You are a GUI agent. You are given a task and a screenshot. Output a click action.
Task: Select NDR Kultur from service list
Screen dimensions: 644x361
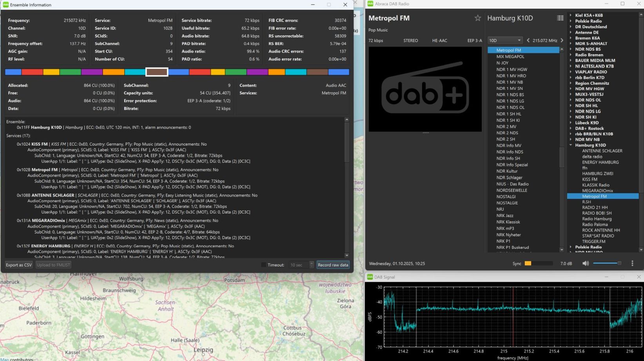(x=507, y=171)
